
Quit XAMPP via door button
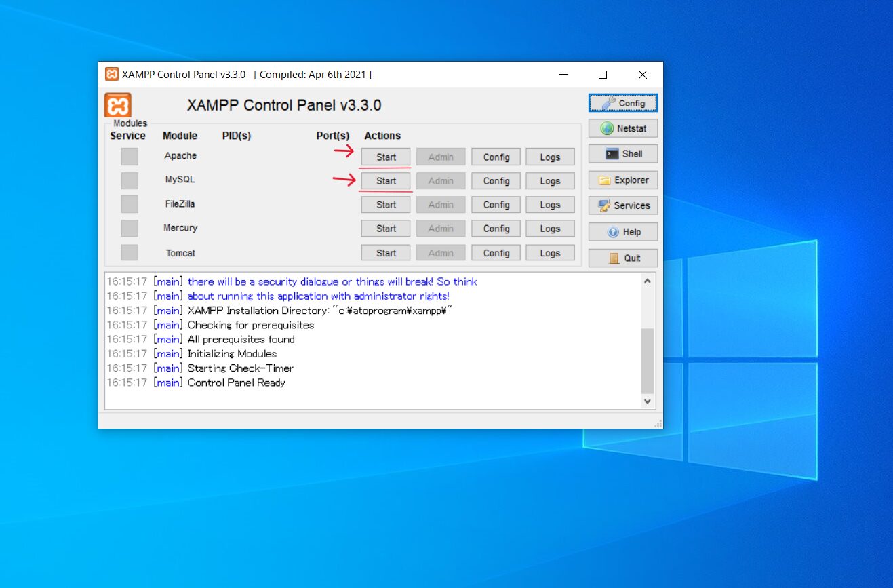point(623,258)
